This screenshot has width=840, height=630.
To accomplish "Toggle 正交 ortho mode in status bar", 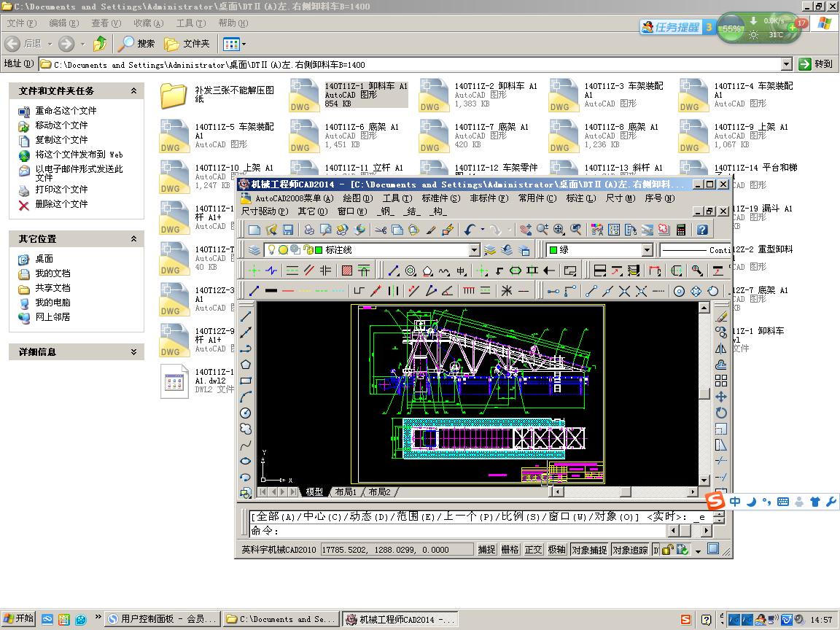I will point(534,550).
